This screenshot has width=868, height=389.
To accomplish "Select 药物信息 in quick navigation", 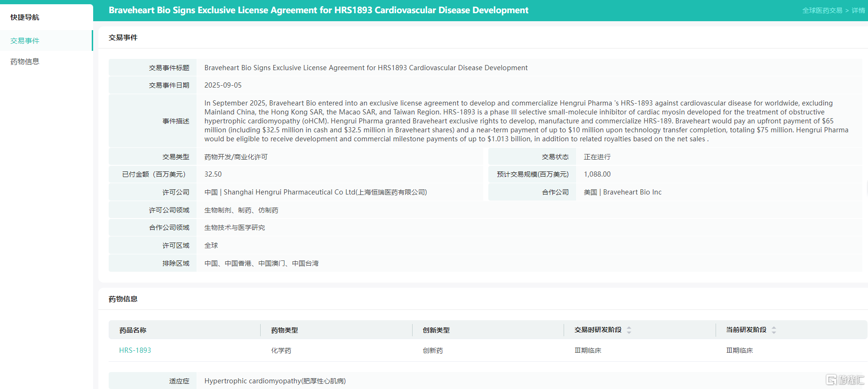I will coord(25,61).
